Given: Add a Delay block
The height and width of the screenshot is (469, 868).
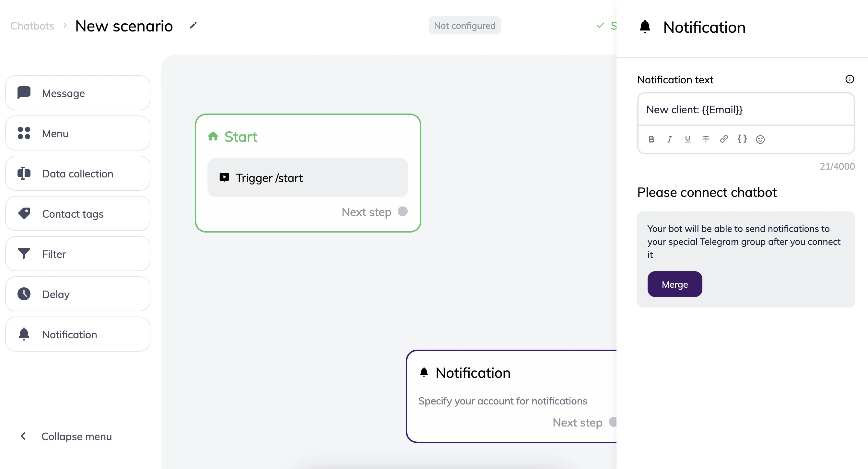Looking at the screenshot, I should tap(78, 294).
